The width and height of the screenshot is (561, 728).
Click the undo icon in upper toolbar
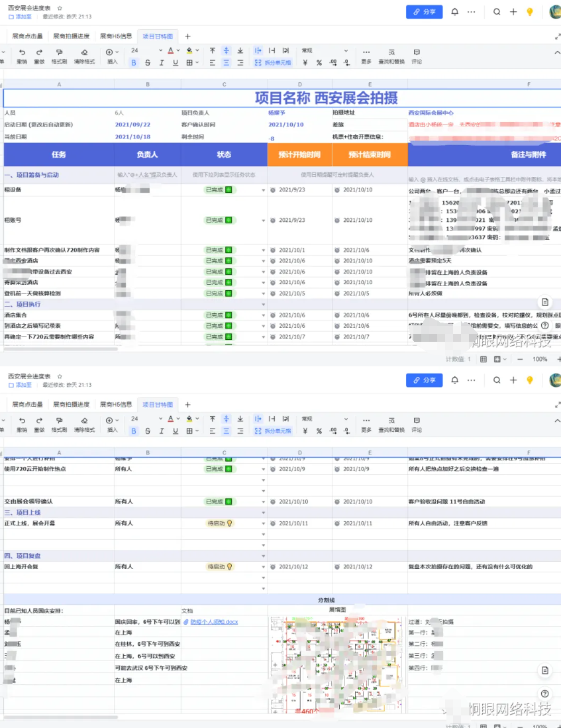[22, 52]
